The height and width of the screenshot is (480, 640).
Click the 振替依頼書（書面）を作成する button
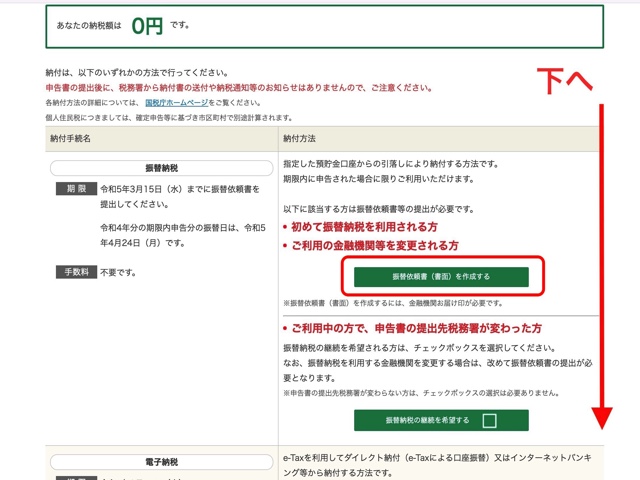441,276
